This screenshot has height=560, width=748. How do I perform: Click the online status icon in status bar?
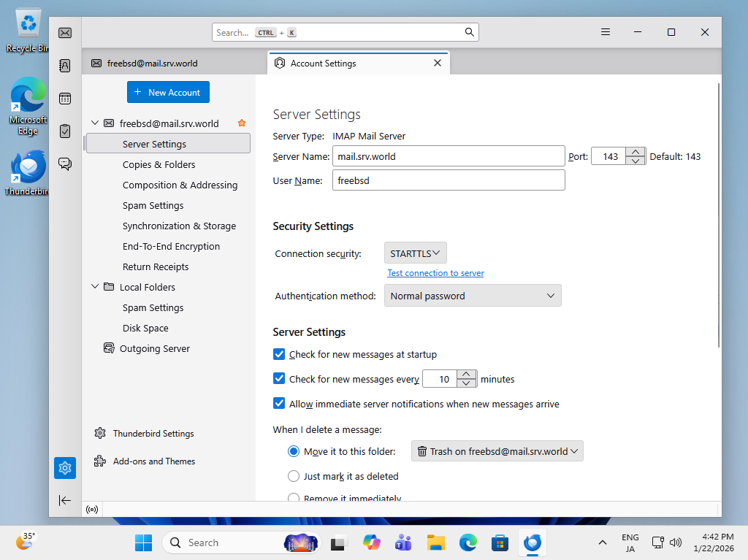[x=92, y=510]
